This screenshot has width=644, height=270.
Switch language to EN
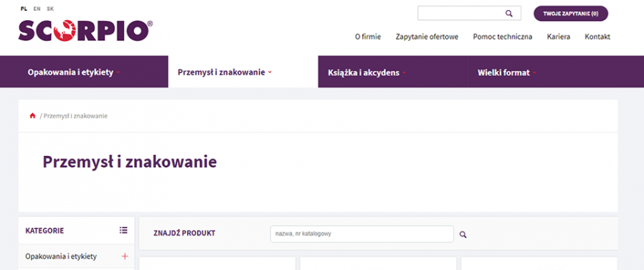[x=37, y=9]
